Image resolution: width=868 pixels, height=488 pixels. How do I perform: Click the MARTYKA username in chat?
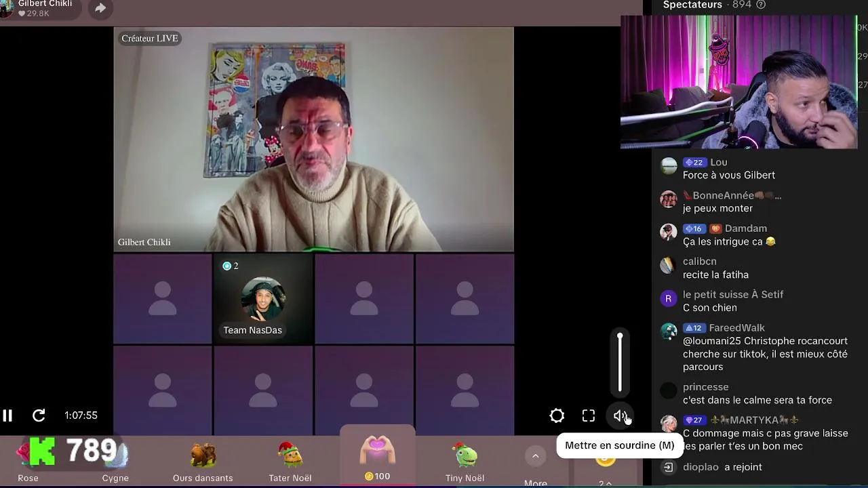click(x=754, y=420)
